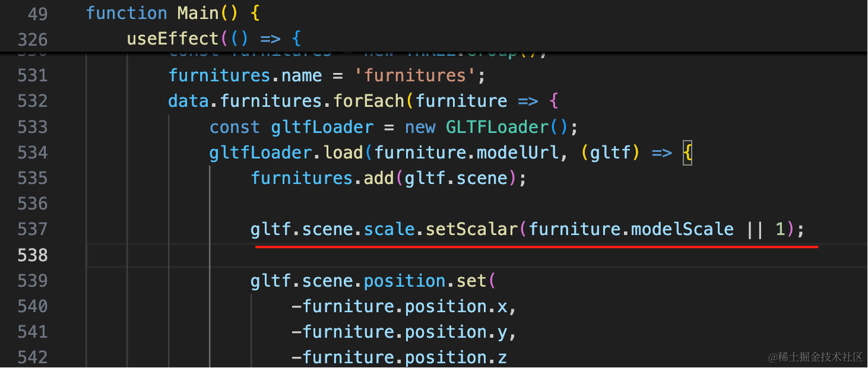Click line number 535 in the gutter

pyautogui.click(x=32, y=178)
